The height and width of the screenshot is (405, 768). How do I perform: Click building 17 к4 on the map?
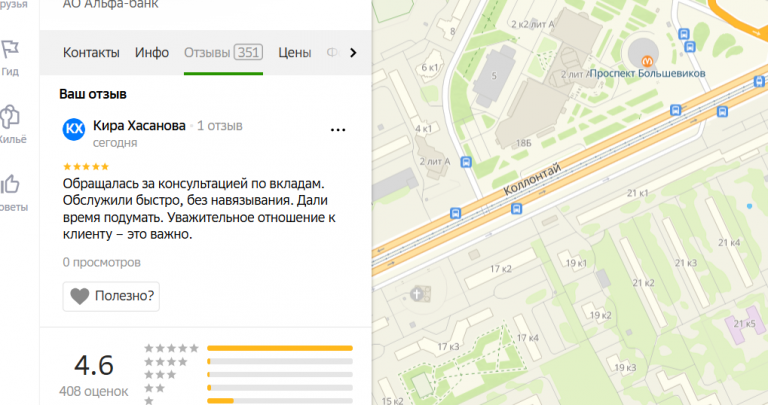528,338
